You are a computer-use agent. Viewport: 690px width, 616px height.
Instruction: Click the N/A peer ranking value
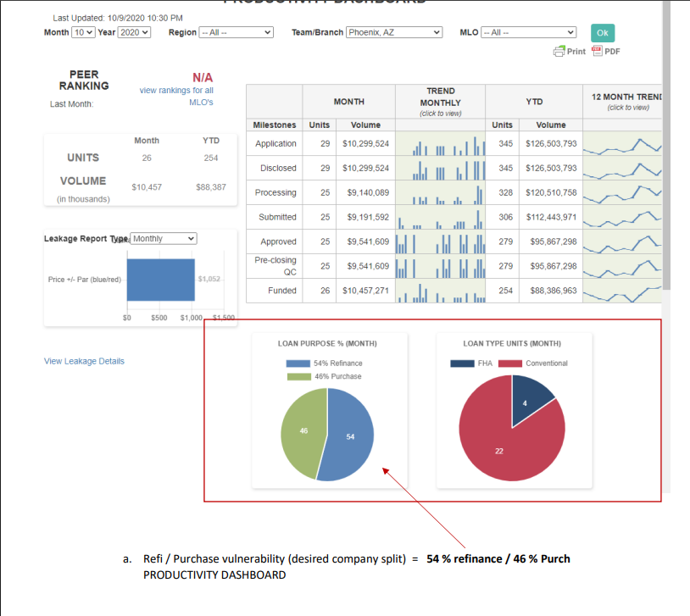tap(203, 77)
